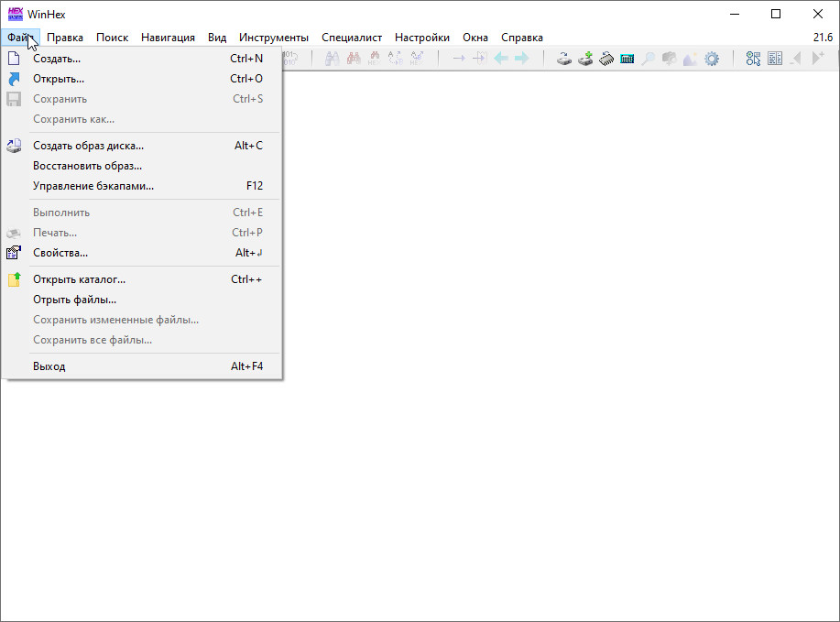Select Восстановить образ... menu item
840x622 pixels.
(x=87, y=166)
